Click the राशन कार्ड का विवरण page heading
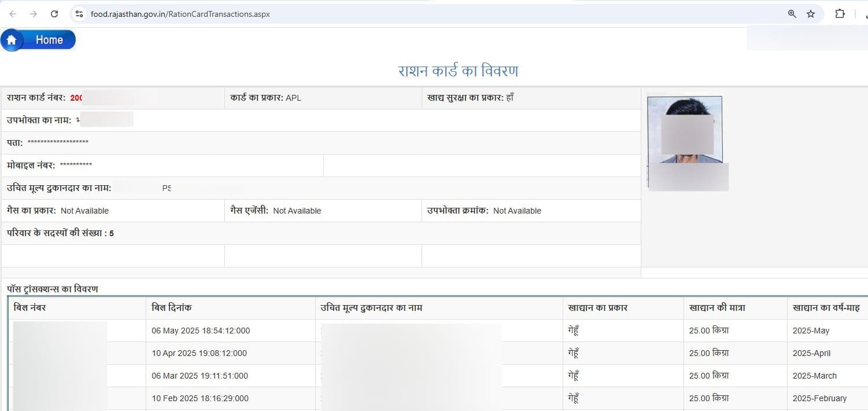The height and width of the screenshot is (411, 868). coord(458,71)
